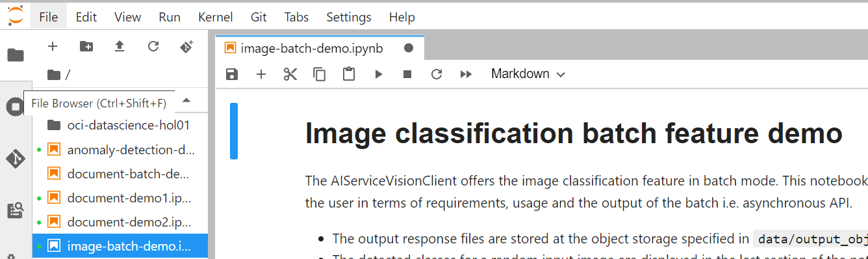Select anomaly-detection notebook file
This screenshot has height=259, width=868.
coord(120,149)
